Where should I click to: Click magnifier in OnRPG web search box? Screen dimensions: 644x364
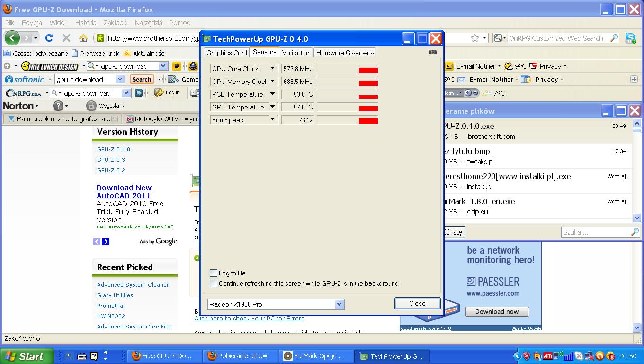click(x=614, y=38)
